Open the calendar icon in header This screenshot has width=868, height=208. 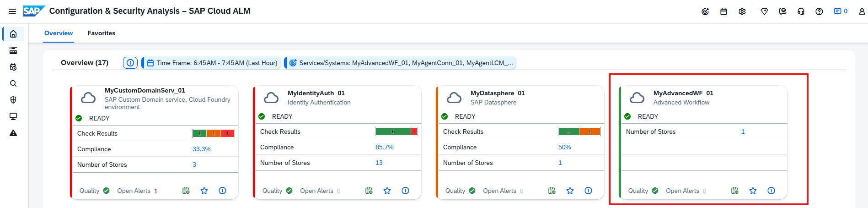click(723, 11)
